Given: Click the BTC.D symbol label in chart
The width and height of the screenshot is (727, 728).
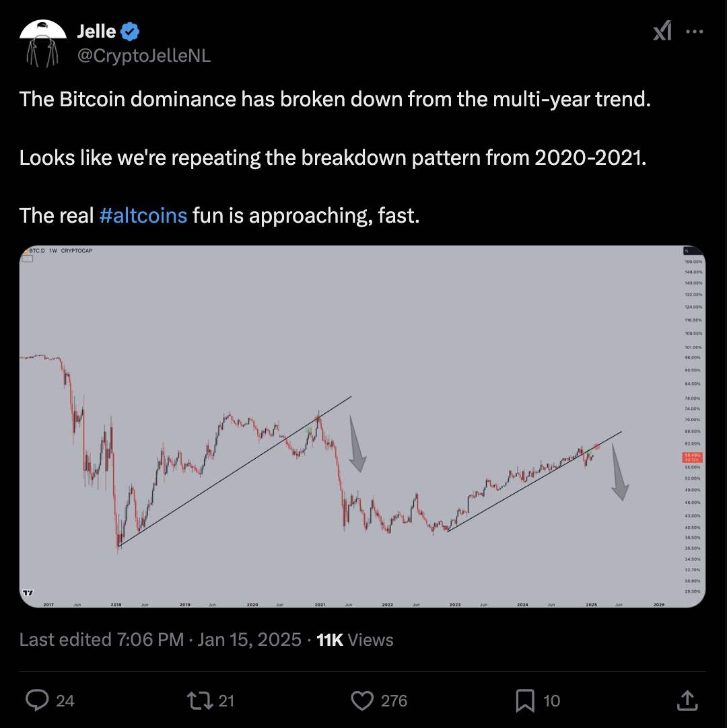Looking at the screenshot, I should (36, 251).
